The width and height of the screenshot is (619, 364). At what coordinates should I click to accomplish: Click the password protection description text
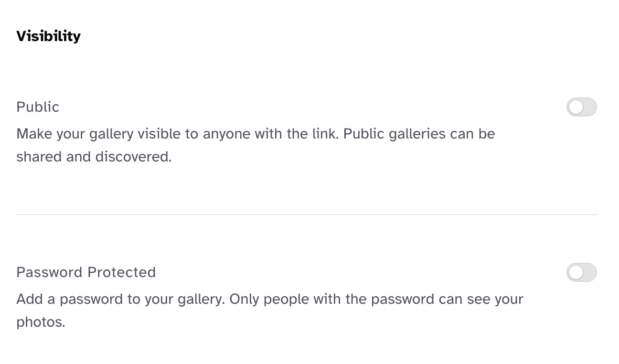pos(270,310)
